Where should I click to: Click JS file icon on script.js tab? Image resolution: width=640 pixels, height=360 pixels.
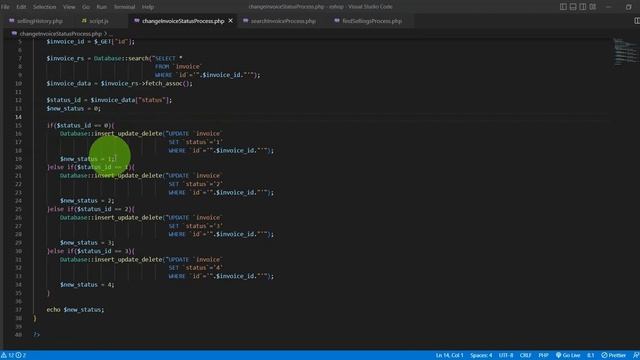84,20
